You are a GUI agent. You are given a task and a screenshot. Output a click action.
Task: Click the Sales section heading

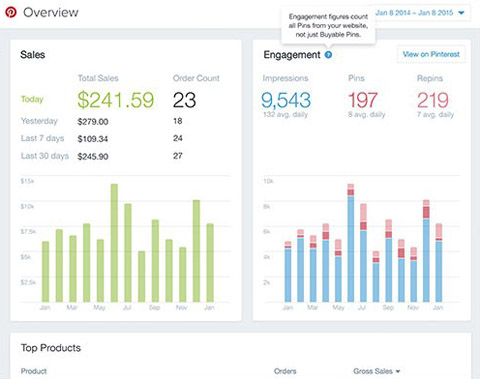tap(32, 55)
